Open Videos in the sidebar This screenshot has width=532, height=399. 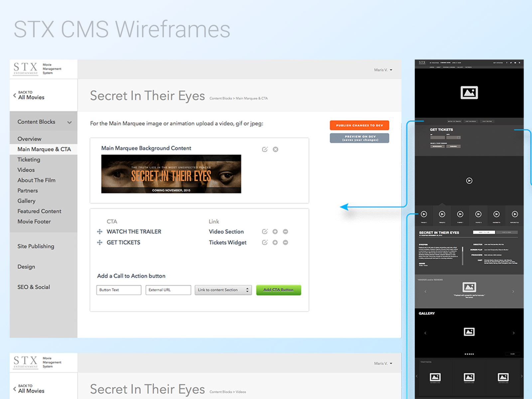tap(26, 170)
